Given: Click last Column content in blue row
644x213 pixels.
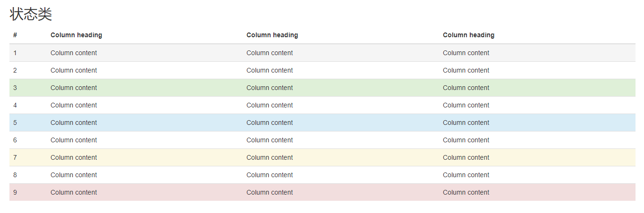Looking at the screenshot, I should [x=466, y=123].
